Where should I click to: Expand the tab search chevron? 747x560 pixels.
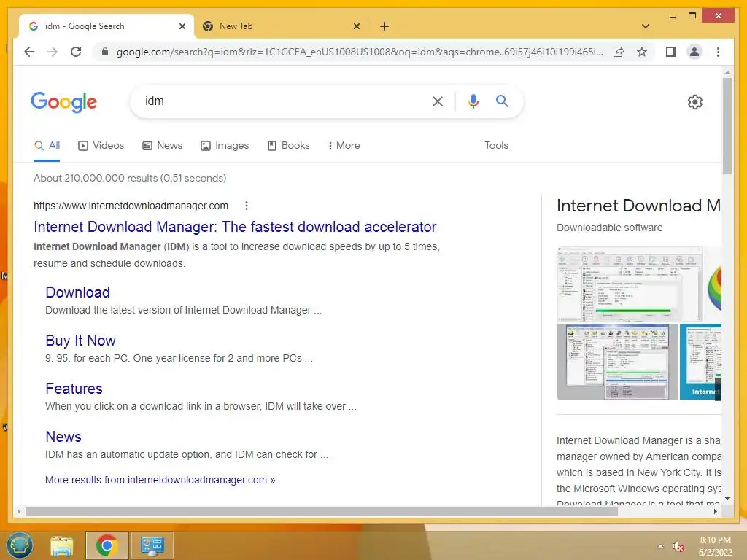[x=646, y=26]
